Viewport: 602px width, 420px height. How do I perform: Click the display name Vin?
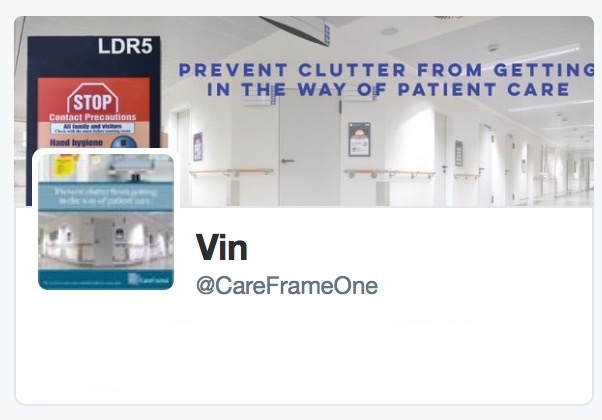point(222,248)
